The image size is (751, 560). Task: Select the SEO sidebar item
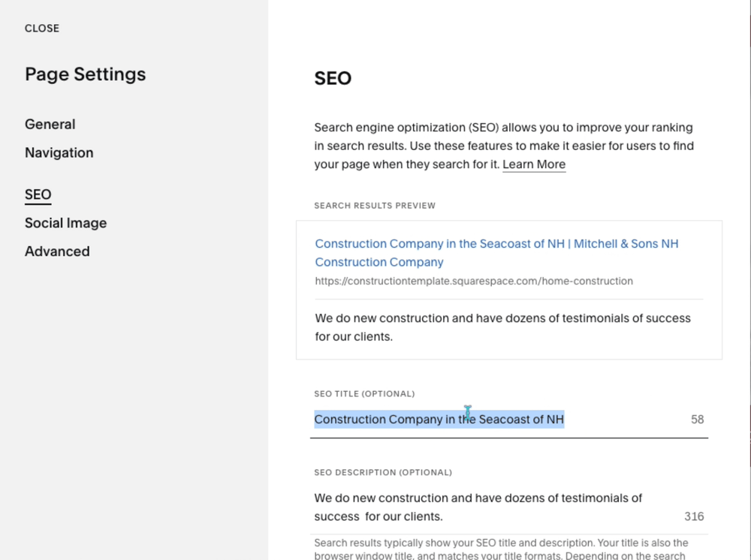pyautogui.click(x=38, y=195)
